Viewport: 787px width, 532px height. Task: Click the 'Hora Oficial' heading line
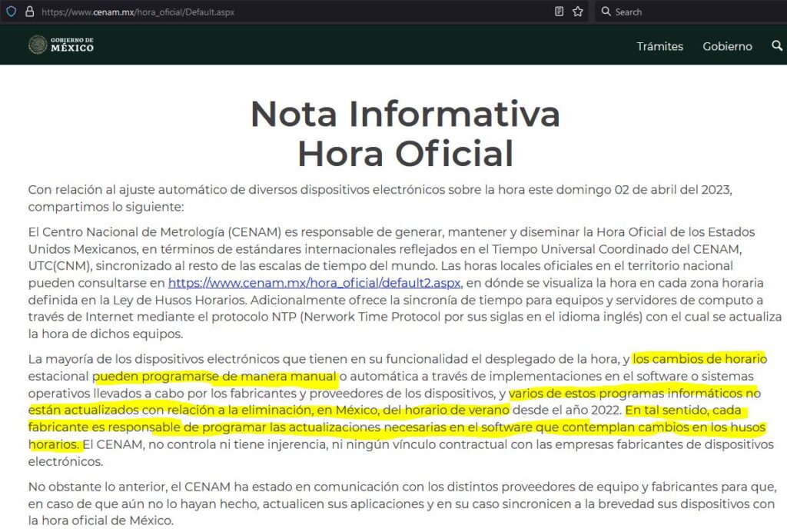[x=405, y=153]
